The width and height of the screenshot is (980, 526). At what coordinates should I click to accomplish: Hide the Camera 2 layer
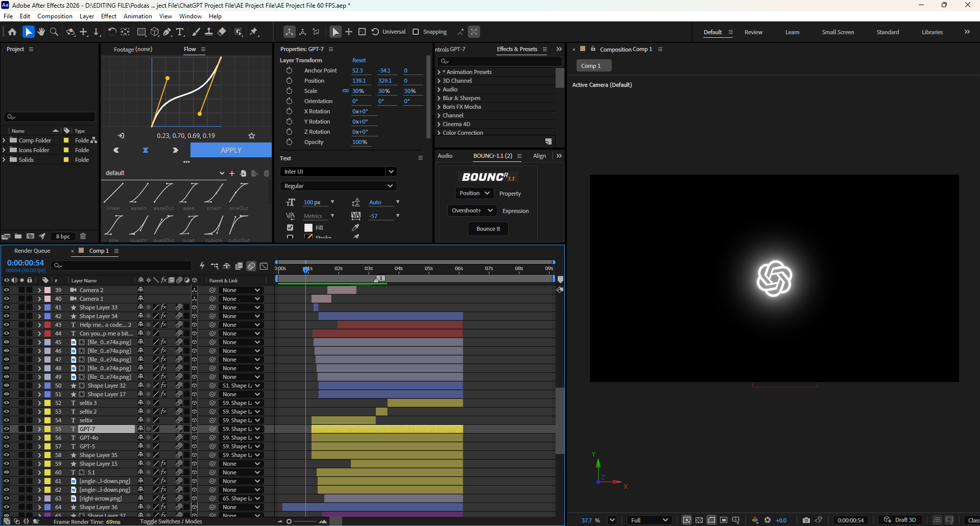point(7,290)
